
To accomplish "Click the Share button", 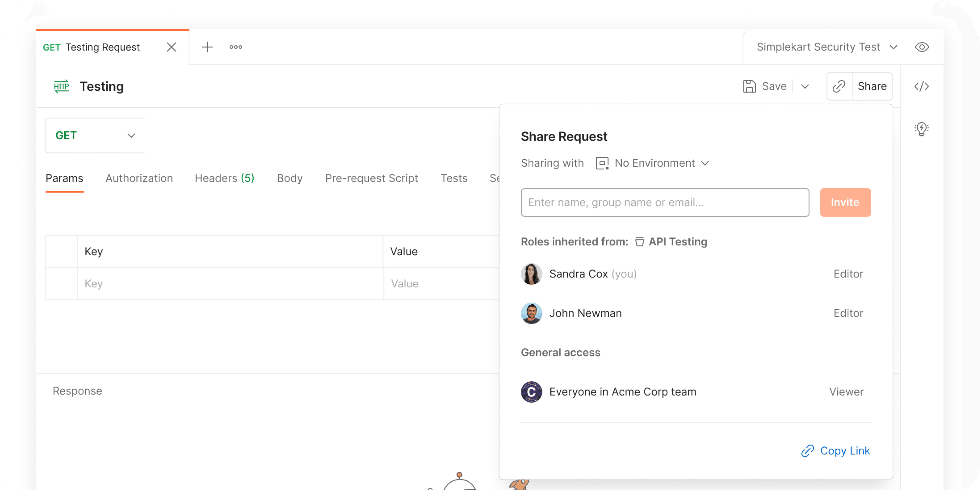I will tap(872, 86).
